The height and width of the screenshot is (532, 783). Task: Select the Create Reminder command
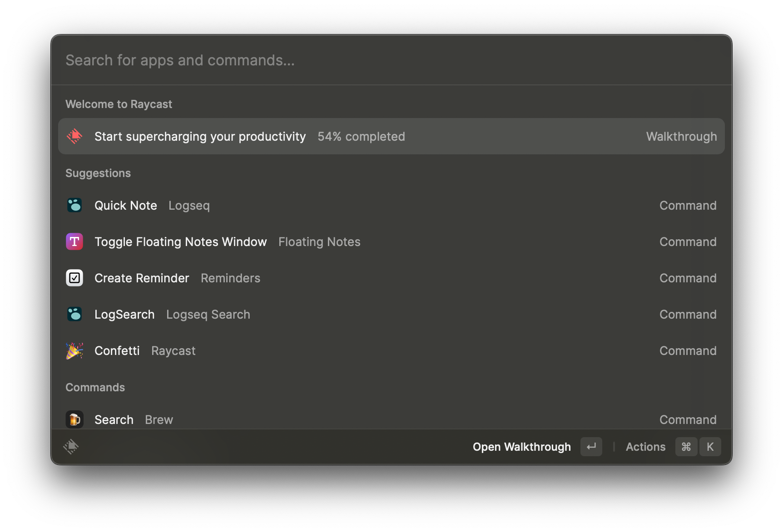point(142,278)
